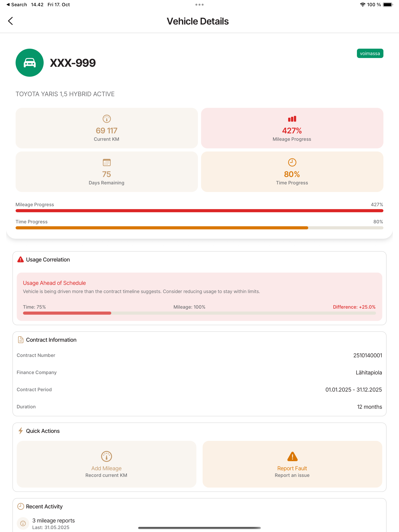
Task: Tap the orange Time Progress bar
Action: click(199, 228)
